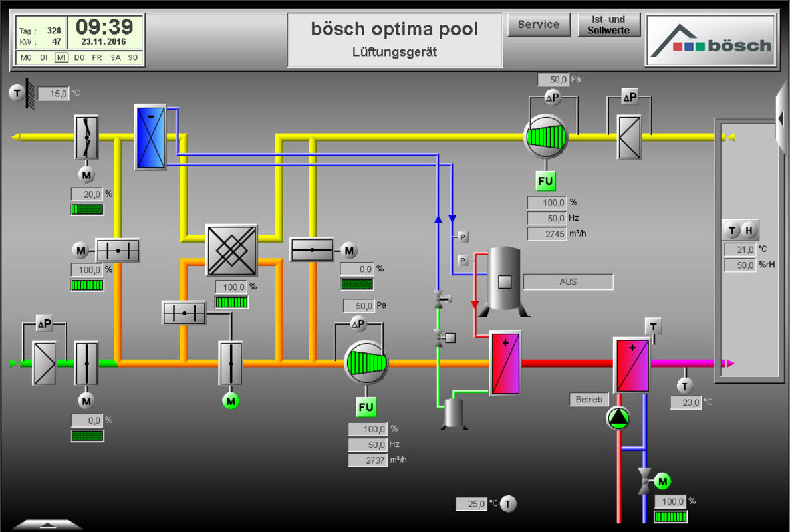The image size is (790, 532).
Task: Click the bösch logo button
Action: click(710, 41)
